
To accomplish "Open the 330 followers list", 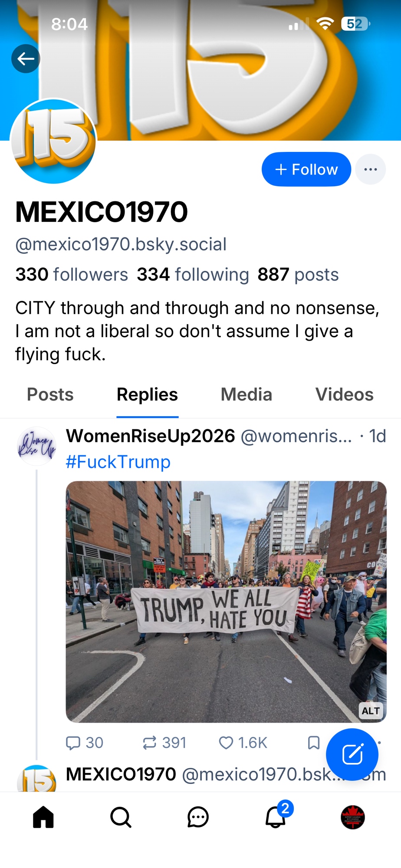I will [72, 275].
